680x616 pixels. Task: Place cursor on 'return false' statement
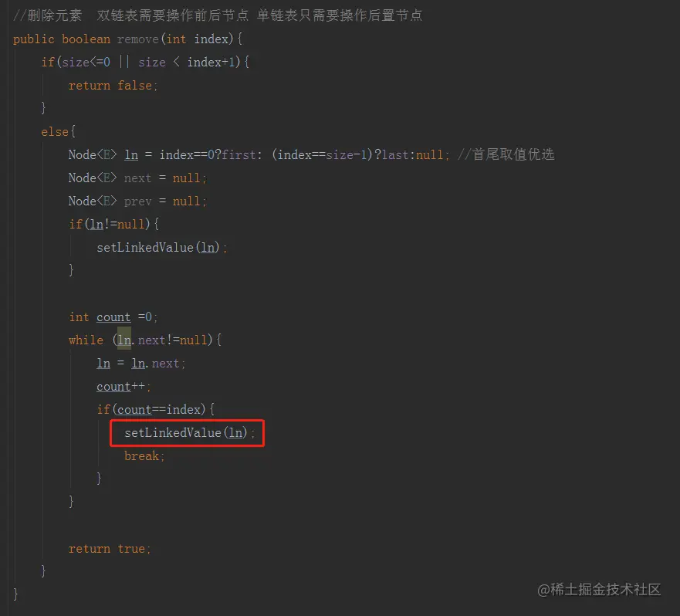(x=113, y=86)
